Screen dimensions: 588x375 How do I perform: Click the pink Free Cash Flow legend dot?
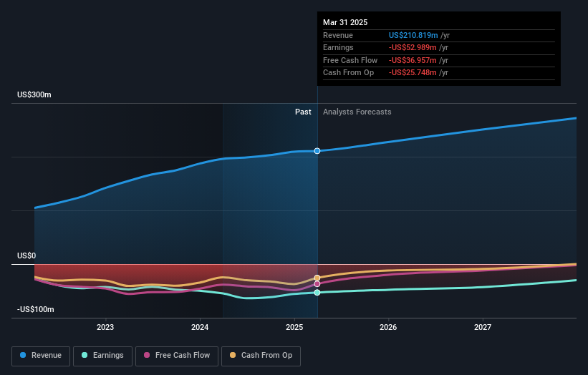(147, 355)
